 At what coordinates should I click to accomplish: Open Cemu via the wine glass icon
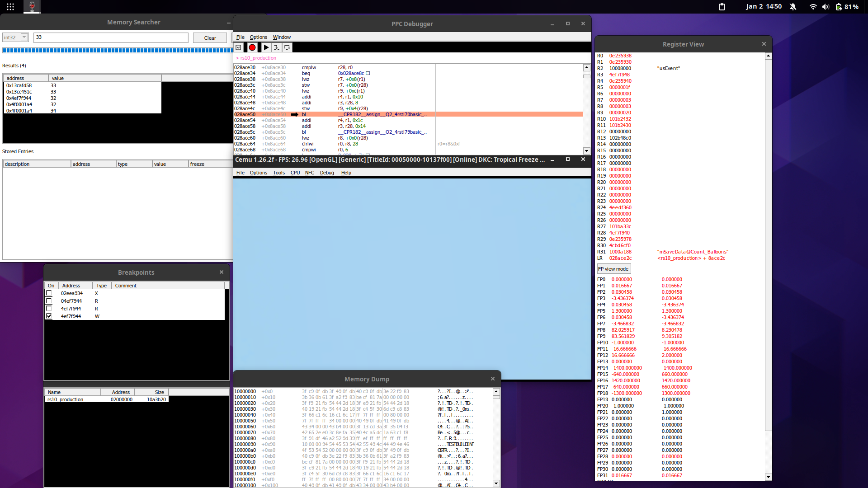[x=32, y=7]
